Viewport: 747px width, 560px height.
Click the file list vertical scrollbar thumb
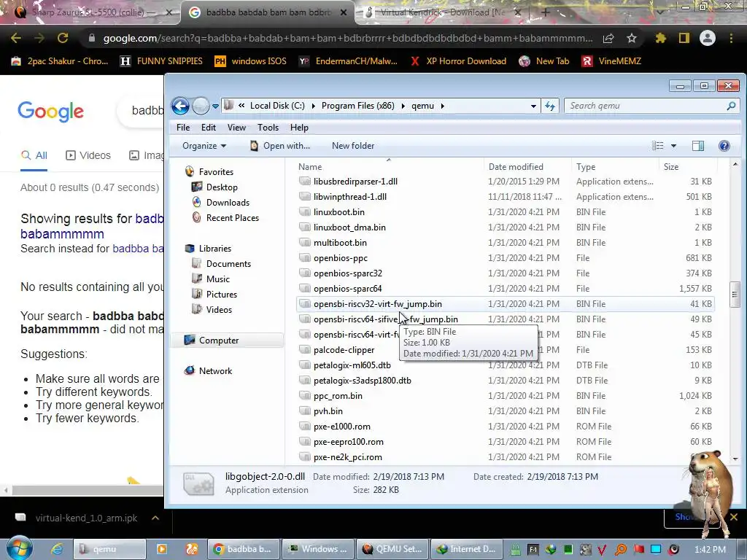click(735, 295)
